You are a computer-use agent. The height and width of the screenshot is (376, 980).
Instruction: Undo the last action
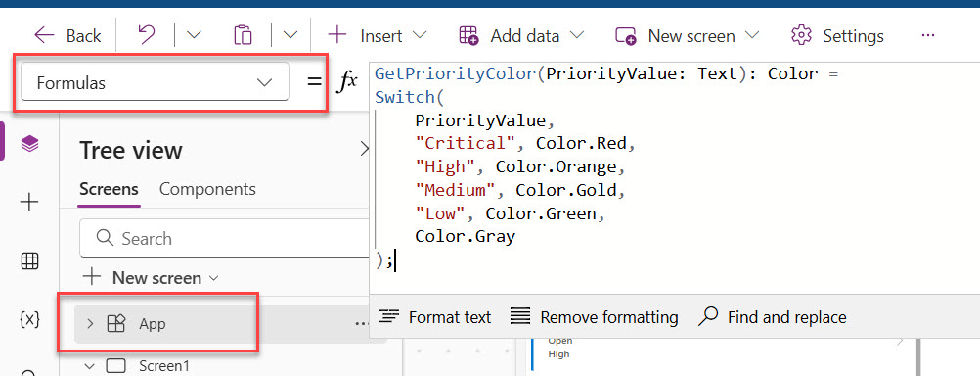pyautogui.click(x=146, y=35)
